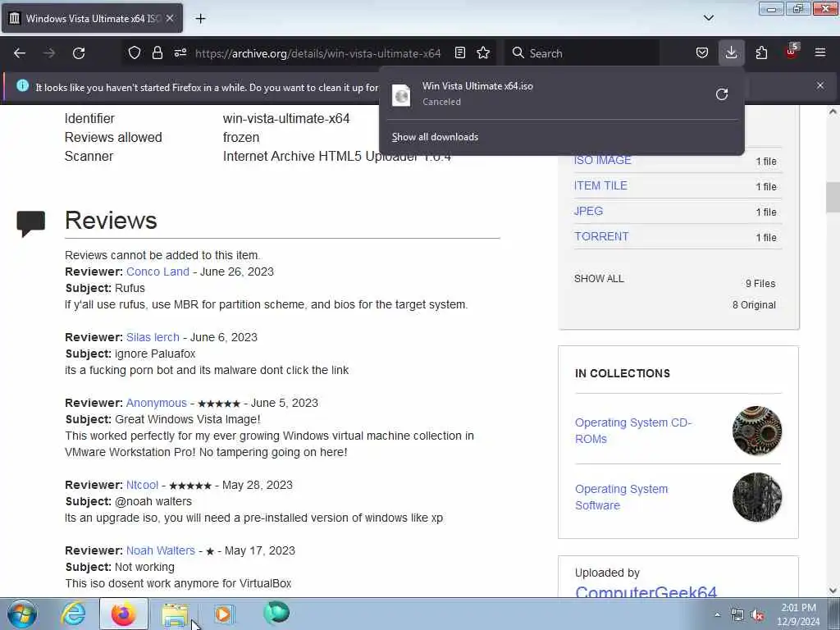Click the red extension icon with badge 5

pyautogui.click(x=792, y=52)
